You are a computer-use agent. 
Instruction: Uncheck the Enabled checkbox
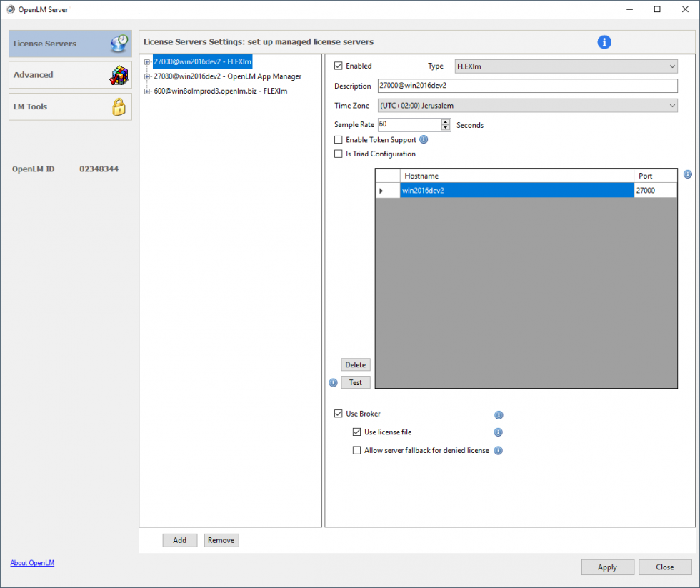pos(339,66)
